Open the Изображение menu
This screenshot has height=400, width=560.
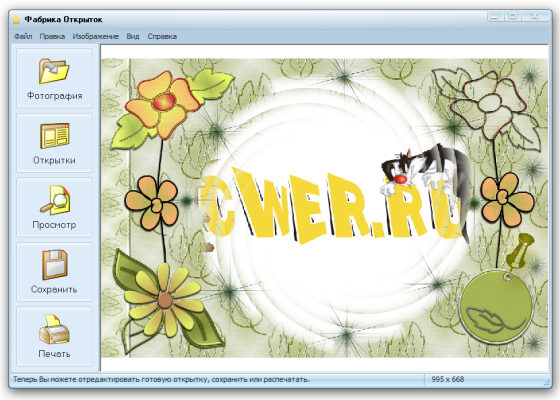tap(96, 36)
